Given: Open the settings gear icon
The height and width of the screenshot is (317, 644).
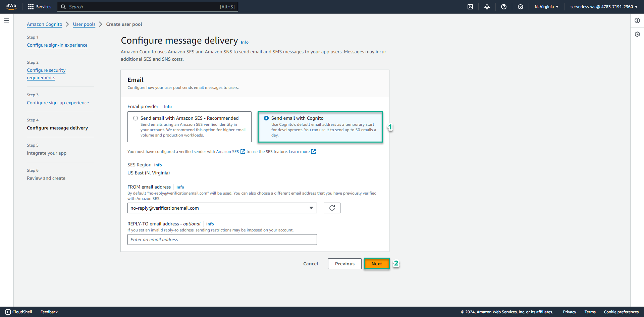Looking at the screenshot, I should tap(521, 7).
